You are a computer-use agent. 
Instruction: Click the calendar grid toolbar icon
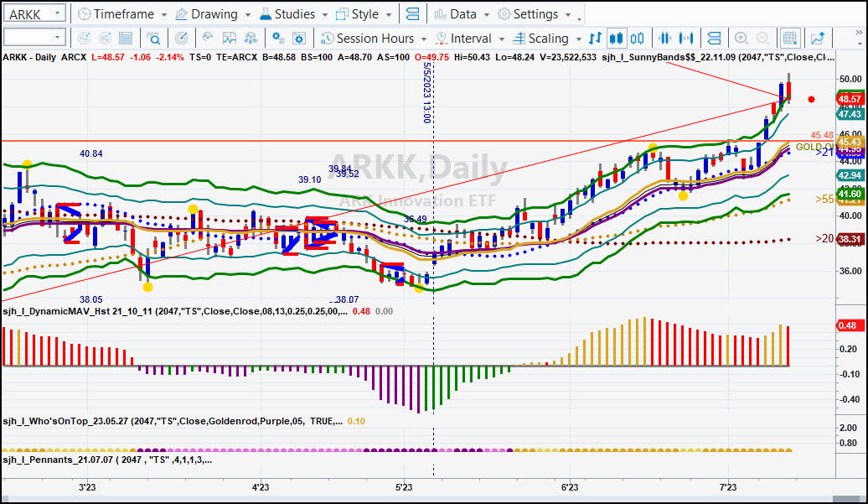tap(126, 39)
